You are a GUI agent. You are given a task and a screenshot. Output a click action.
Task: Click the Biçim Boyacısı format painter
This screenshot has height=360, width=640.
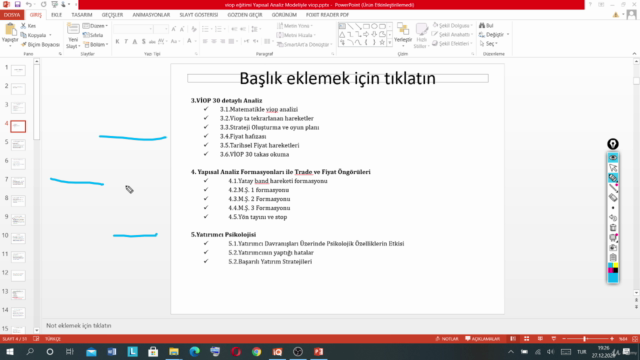40,44
